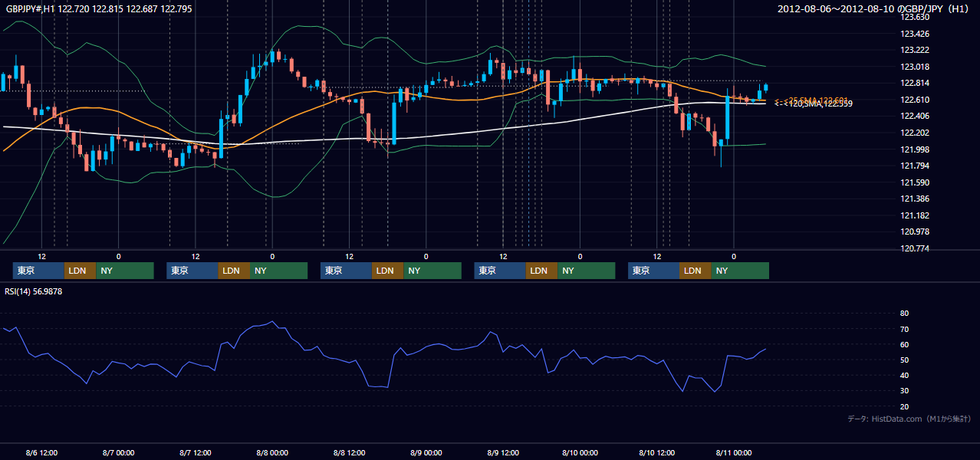Click the RSI scale value 50
This screenshot has width=980, height=460.
904,360
